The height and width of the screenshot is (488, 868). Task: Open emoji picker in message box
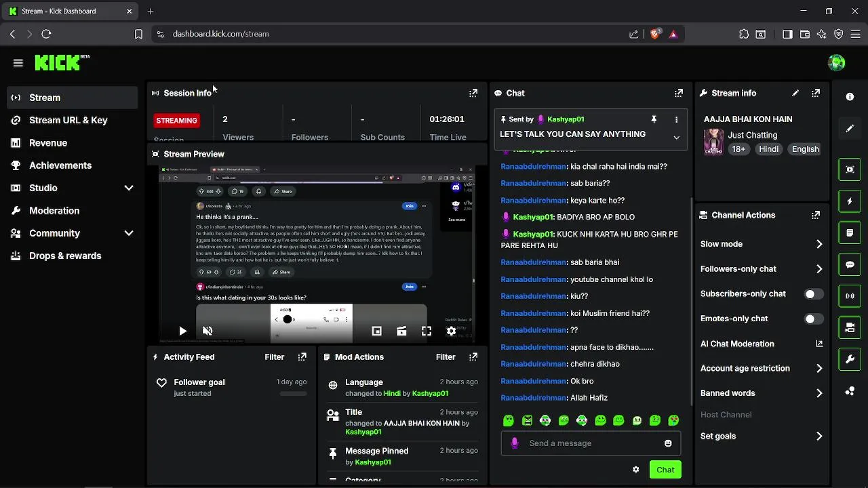point(668,443)
